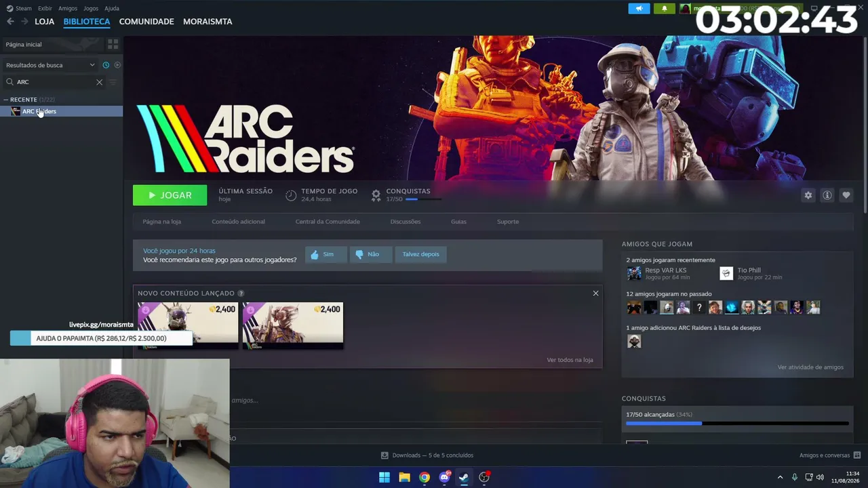Image resolution: width=868 pixels, height=488 pixels.
Task: Click the Steam taskbar icon
Action: (464, 477)
